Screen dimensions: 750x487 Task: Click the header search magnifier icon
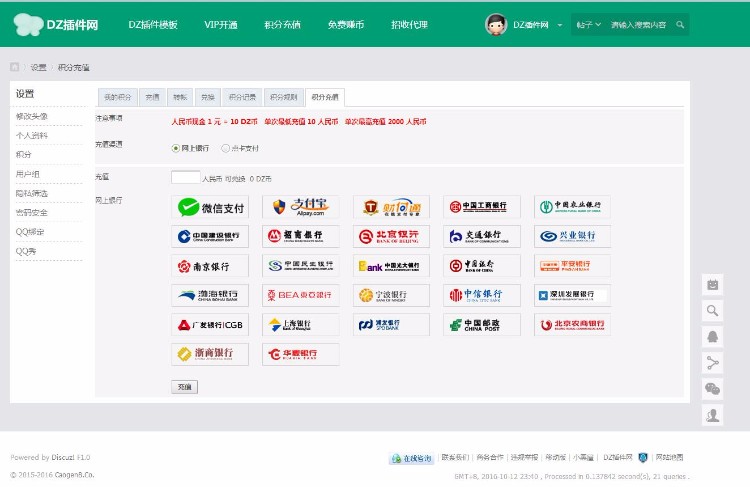(680, 25)
